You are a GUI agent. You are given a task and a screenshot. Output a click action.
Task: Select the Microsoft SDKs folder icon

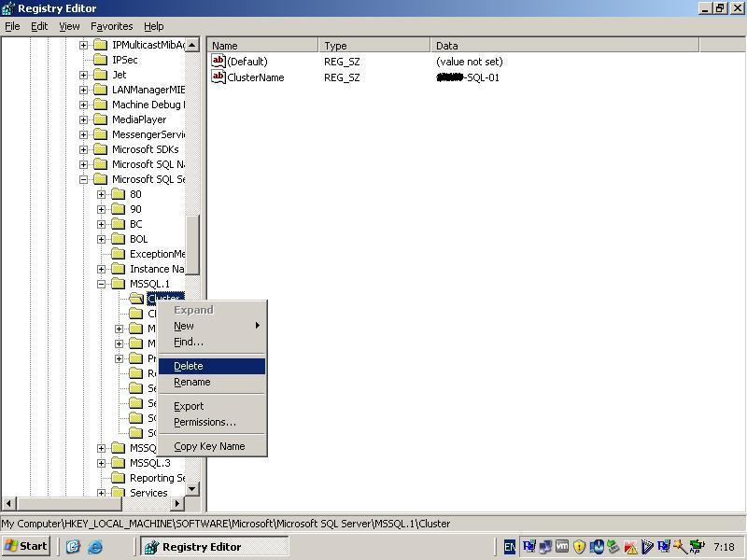(x=101, y=149)
